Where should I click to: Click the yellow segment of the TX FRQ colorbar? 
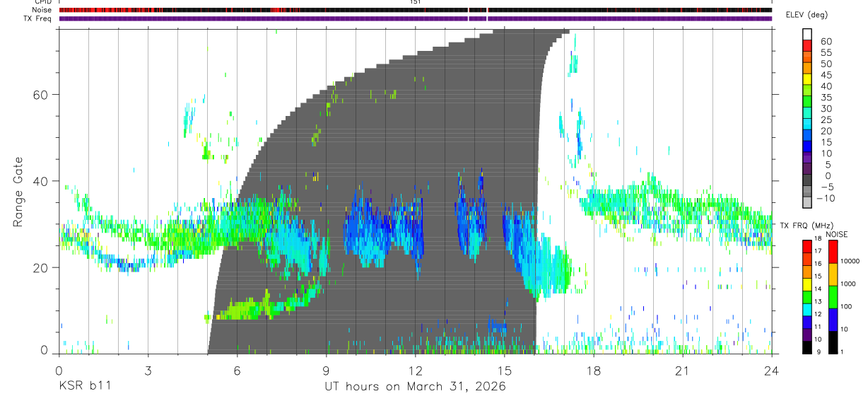point(807,284)
